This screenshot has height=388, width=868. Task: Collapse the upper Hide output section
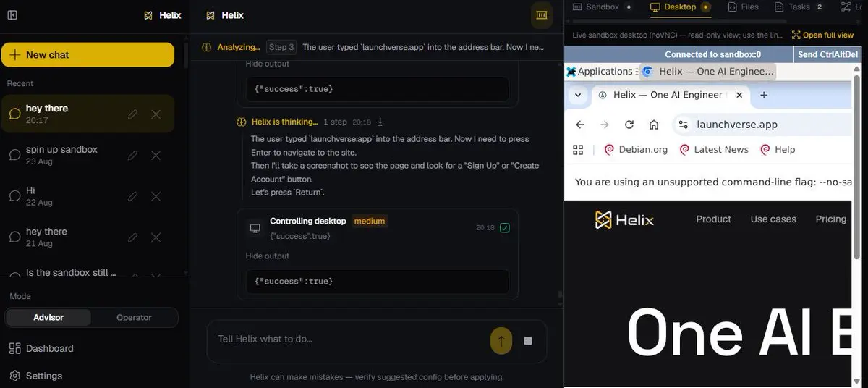[x=267, y=64]
